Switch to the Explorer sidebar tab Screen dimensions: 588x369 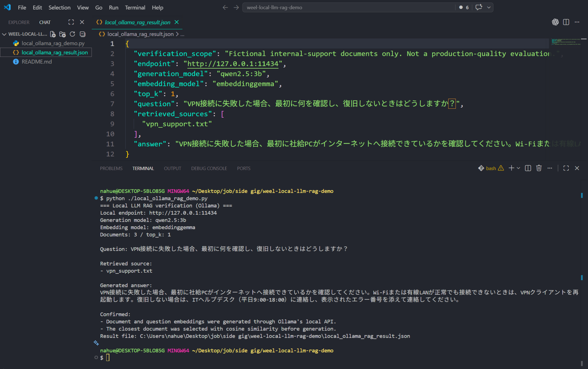tap(19, 22)
